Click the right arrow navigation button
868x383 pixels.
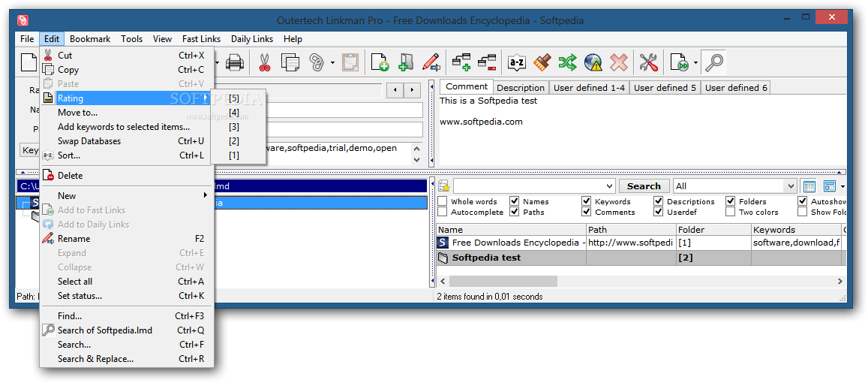[x=412, y=90]
